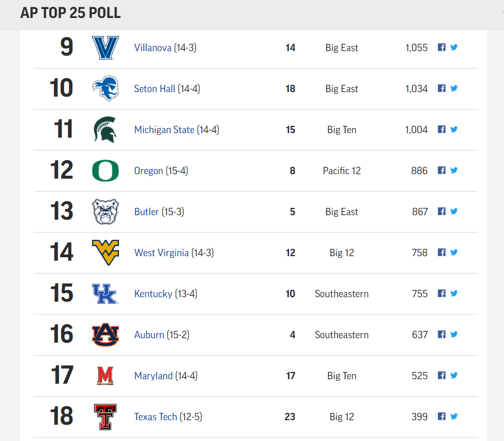The height and width of the screenshot is (441, 504).
Task: Select the Kentucky UK logo
Action: tap(106, 294)
